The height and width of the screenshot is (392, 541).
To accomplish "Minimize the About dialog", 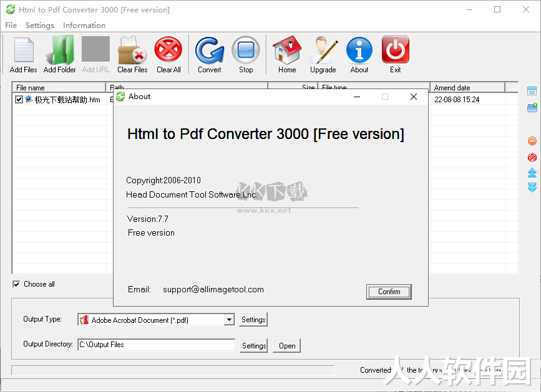I will tap(357, 97).
